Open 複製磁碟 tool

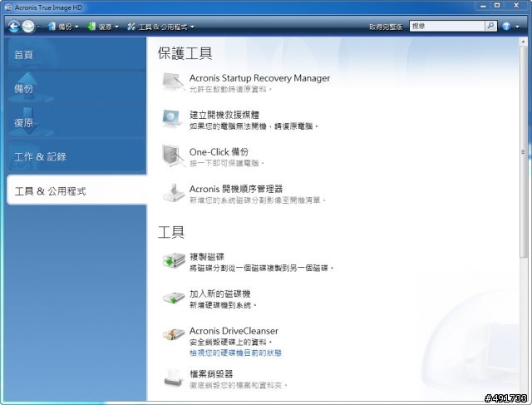click(207, 257)
